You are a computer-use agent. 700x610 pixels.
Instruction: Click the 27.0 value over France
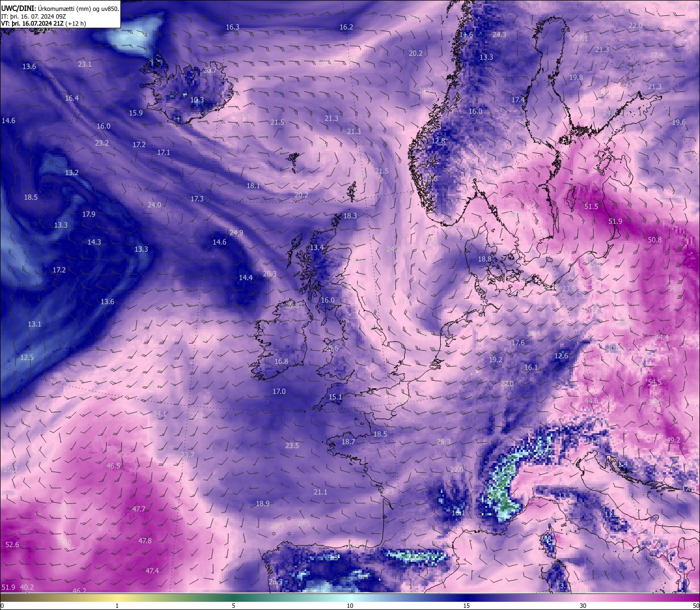pyautogui.click(x=457, y=469)
